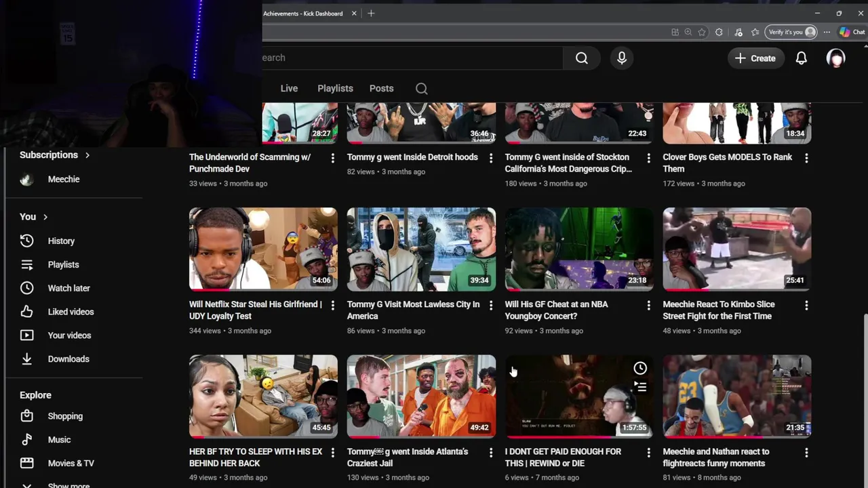
Task: Open options menu for REWIND or DIE video
Action: (x=648, y=453)
